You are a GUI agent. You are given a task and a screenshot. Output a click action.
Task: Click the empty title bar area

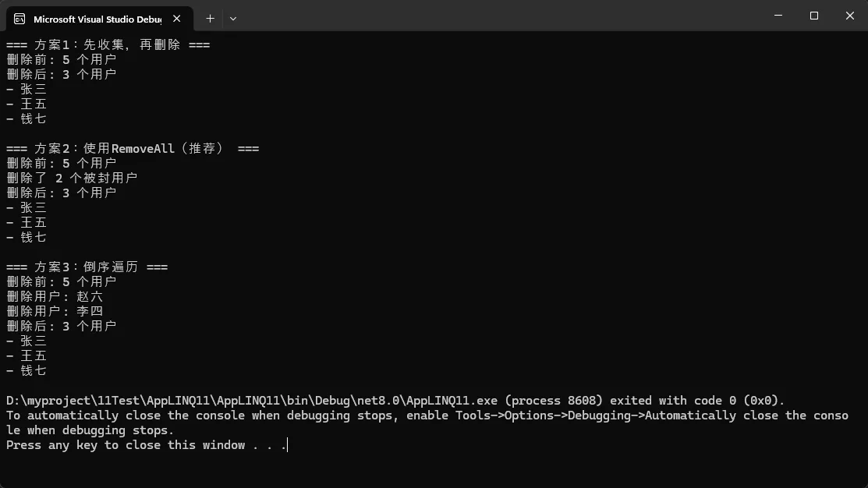click(499, 16)
